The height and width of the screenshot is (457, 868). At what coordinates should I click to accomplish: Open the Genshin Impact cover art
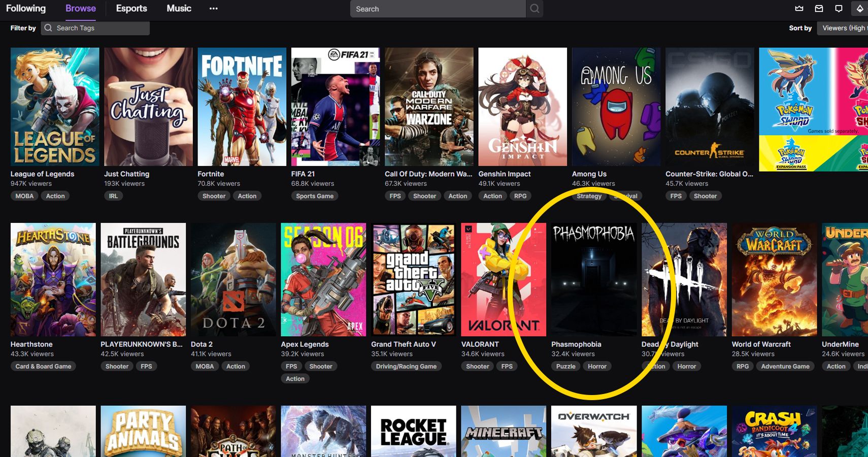click(523, 107)
